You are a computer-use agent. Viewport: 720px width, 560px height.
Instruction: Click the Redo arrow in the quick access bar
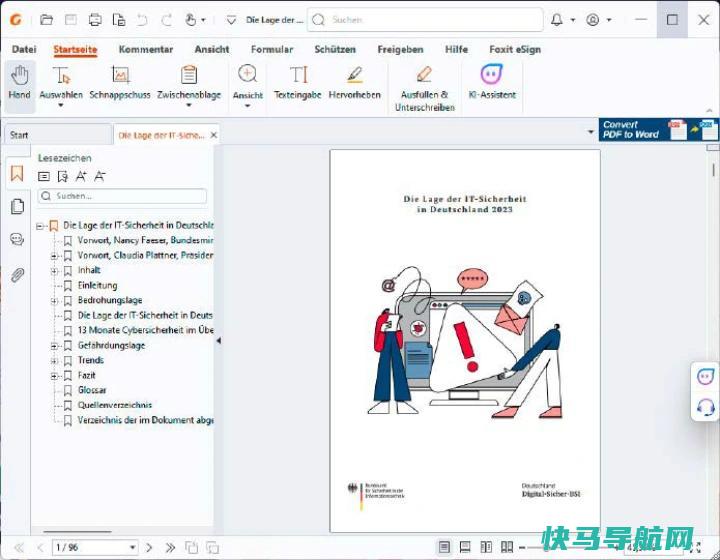166,20
